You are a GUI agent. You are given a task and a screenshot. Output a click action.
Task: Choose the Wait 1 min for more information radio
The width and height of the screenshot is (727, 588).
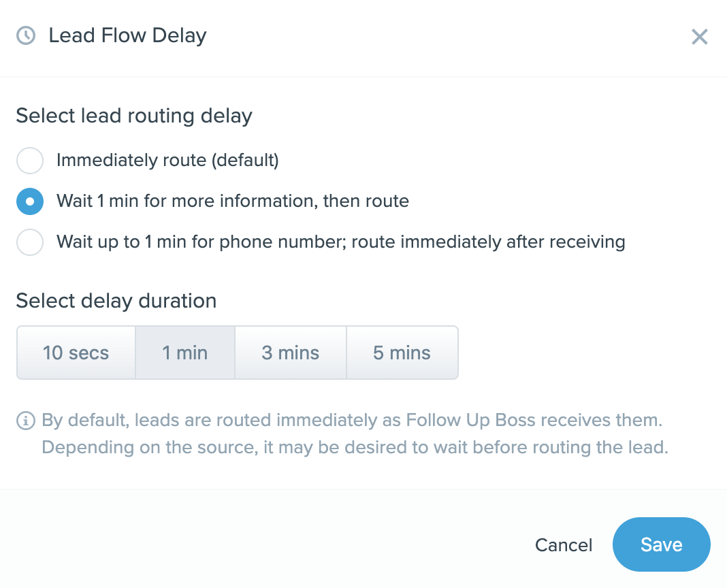point(30,201)
